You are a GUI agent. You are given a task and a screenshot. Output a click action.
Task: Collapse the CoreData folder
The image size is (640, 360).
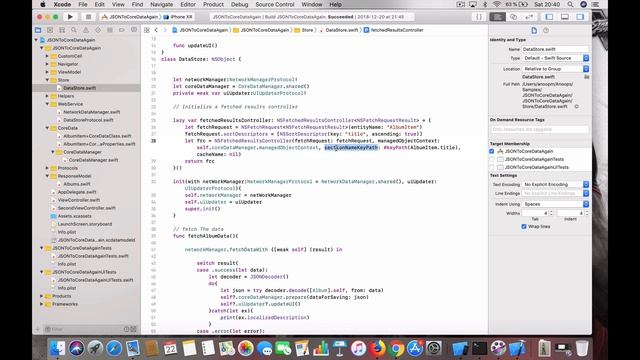pos(47,128)
